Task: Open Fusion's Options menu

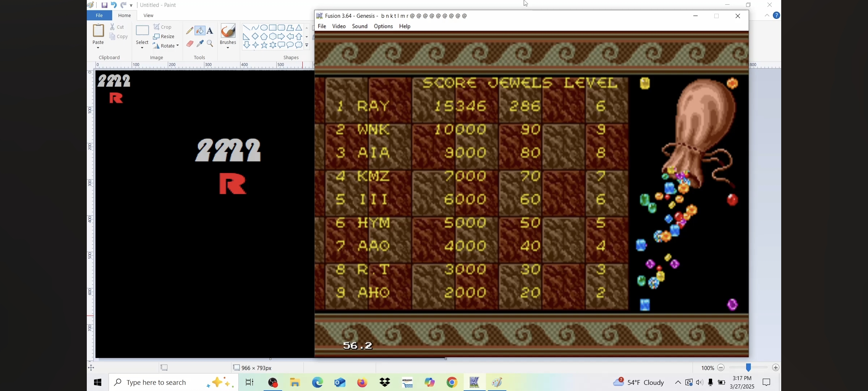Action: pyautogui.click(x=383, y=26)
